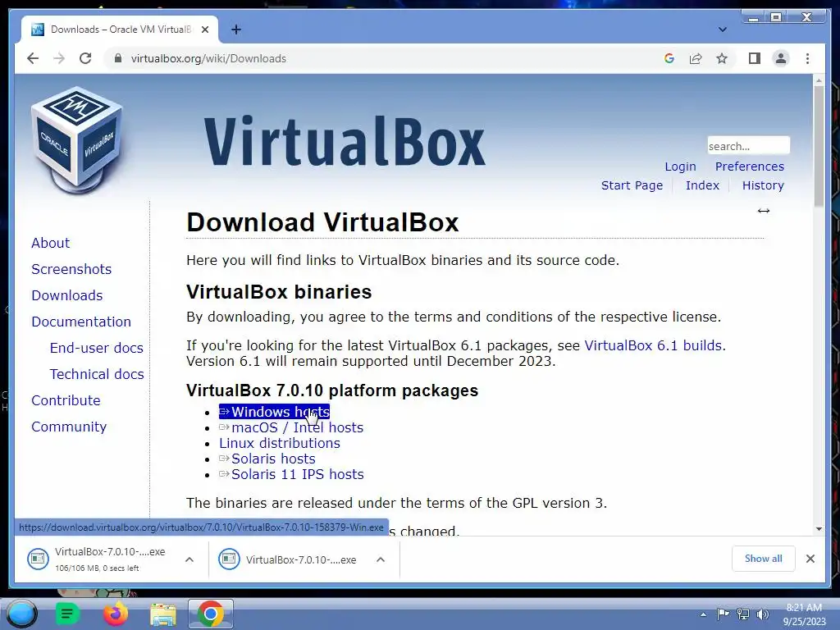Open Community in the sidebar

click(69, 427)
